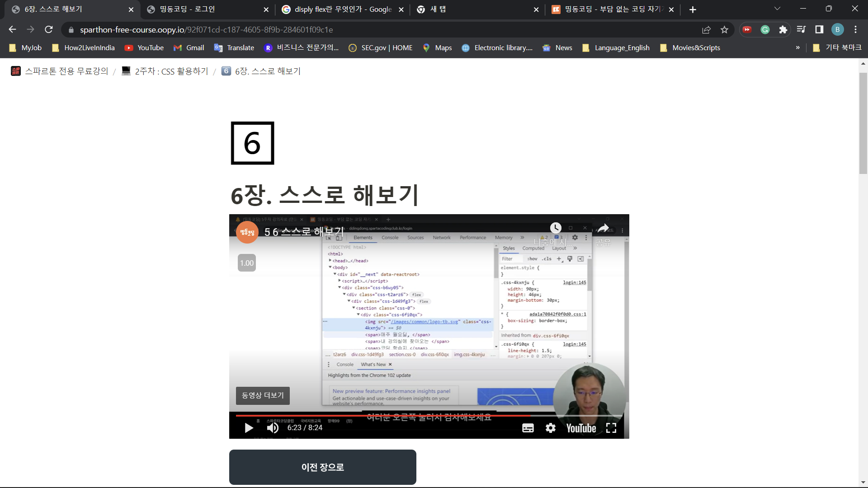Open the How2LiveInIndia bookmark folder
The height and width of the screenshot is (488, 868).
click(84, 47)
